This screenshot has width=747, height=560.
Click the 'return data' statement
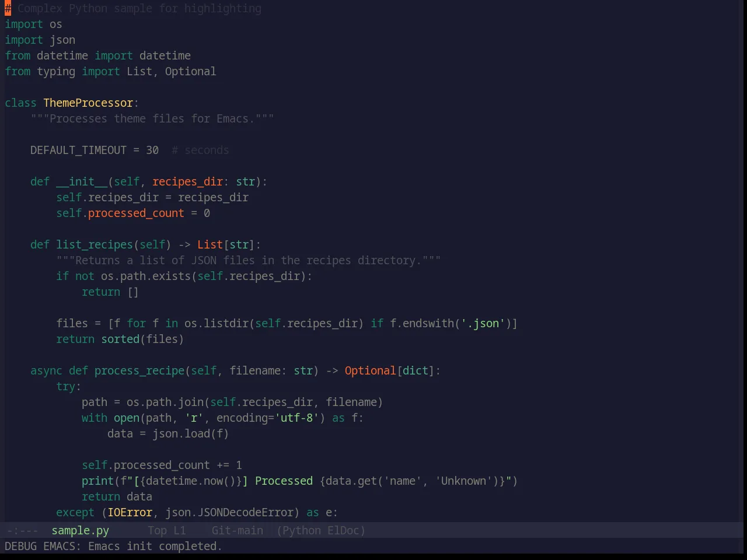[117, 496]
